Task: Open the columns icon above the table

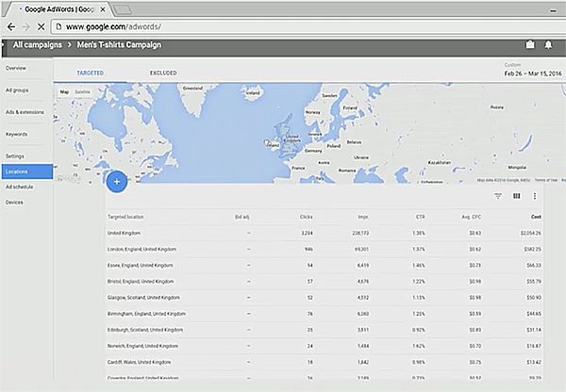Action: click(517, 196)
